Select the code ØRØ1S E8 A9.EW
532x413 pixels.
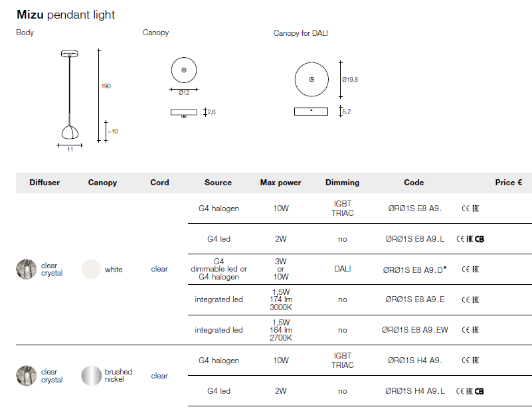(x=415, y=330)
